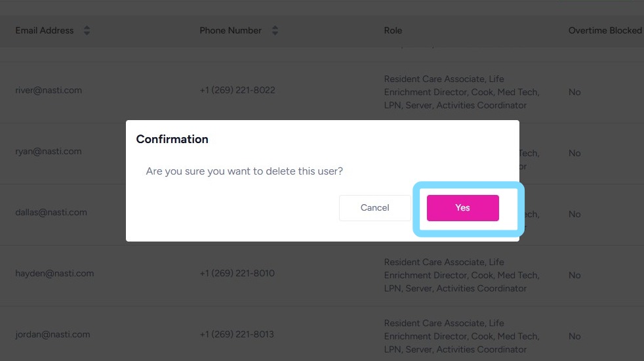Select the ryan@nasti.com email cell
This screenshot has width=644, height=361.
tap(49, 152)
